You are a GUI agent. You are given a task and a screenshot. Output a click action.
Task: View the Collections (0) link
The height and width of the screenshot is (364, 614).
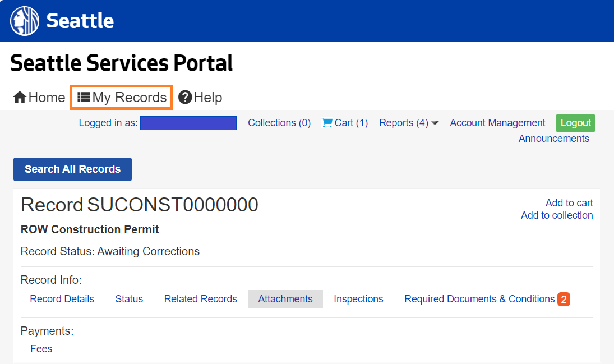click(279, 122)
